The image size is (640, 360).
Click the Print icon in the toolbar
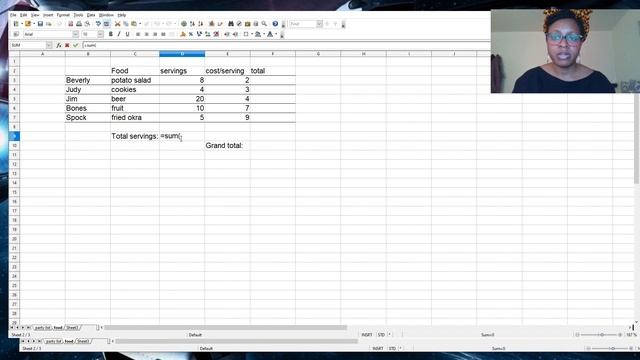79,24
